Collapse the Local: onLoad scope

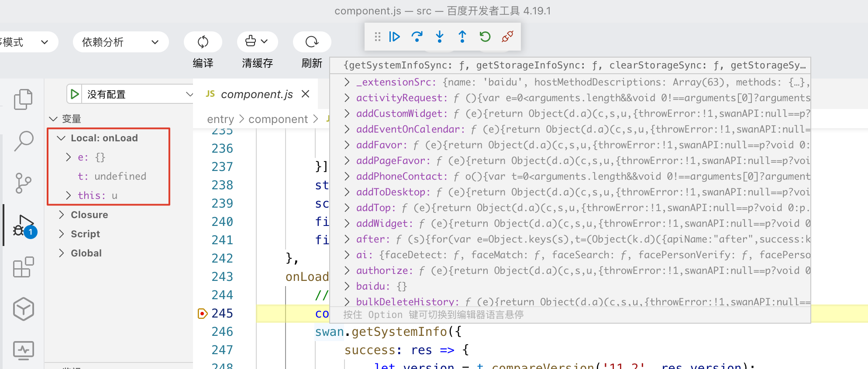pos(62,138)
